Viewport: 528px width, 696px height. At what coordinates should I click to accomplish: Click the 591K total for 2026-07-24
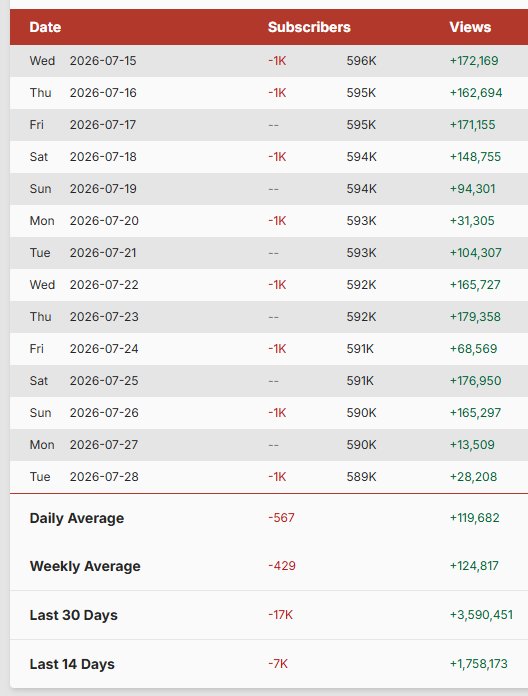point(360,348)
